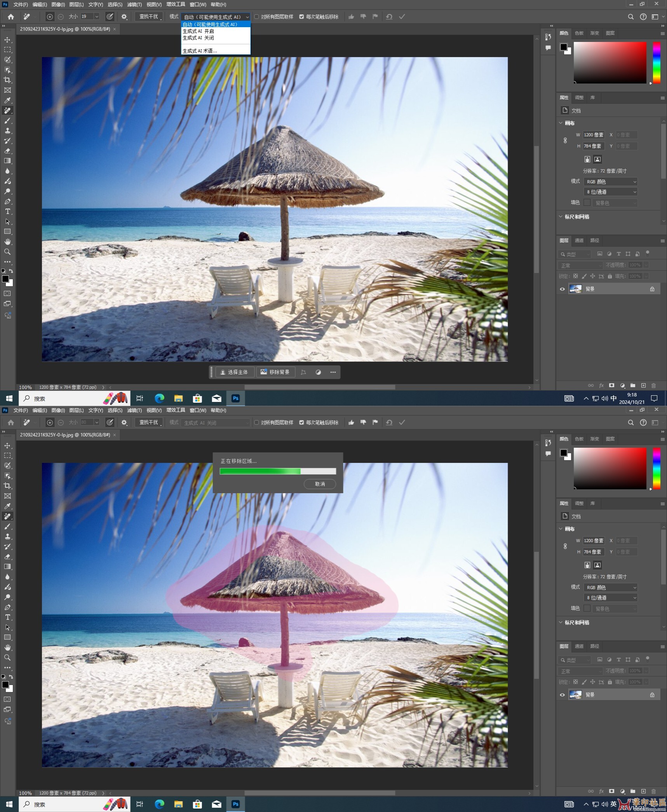Click '移除背景' button in contextual task bar
Image resolution: width=667 pixels, height=812 pixels.
275,372
